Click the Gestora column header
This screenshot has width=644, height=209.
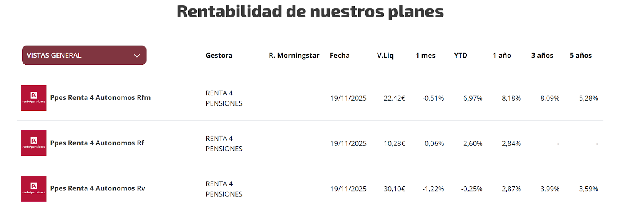point(219,56)
